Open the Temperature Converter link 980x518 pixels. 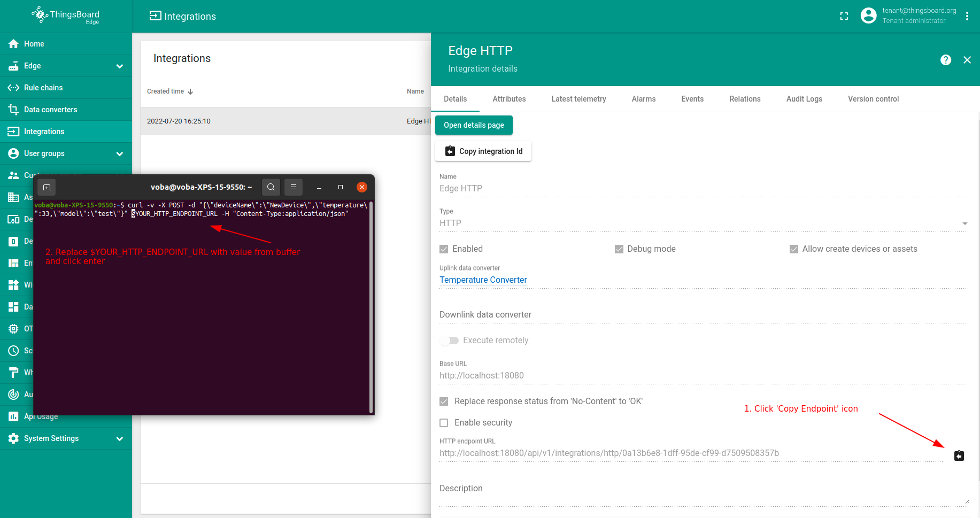tap(483, 280)
